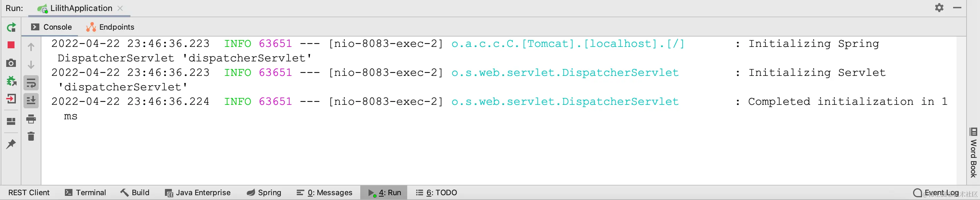The width and height of the screenshot is (980, 200).
Task: Jump up the stack trace with up arrow
Action: pos(31,47)
